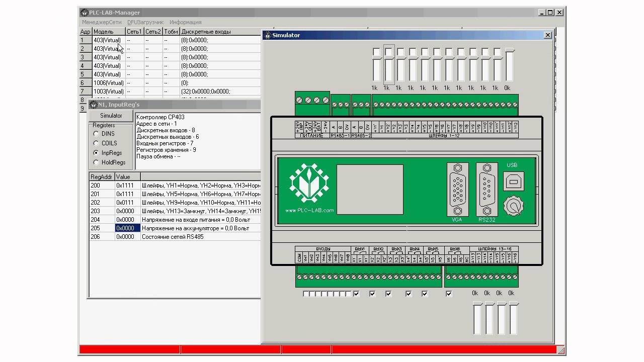Click Состояние сетей RS485 register row
This screenshot has height=362, width=644.
click(175, 237)
